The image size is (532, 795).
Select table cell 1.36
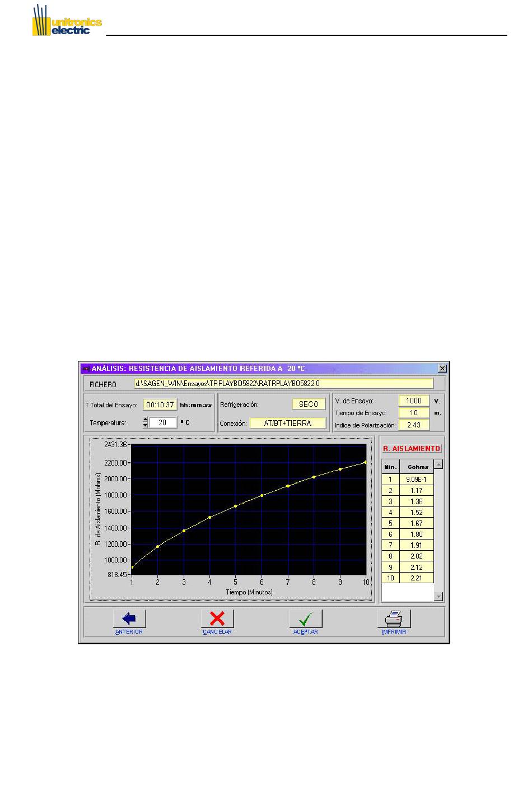pyautogui.click(x=417, y=501)
